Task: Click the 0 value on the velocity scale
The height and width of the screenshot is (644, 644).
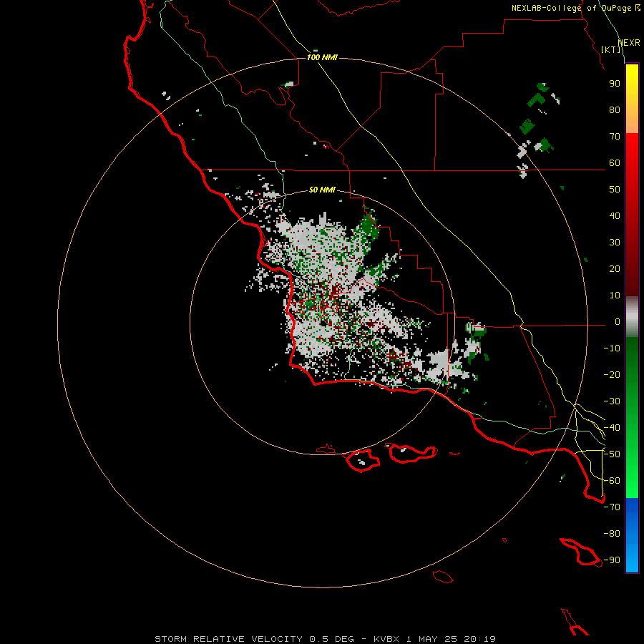Action: pyautogui.click(x=618, y=322)
